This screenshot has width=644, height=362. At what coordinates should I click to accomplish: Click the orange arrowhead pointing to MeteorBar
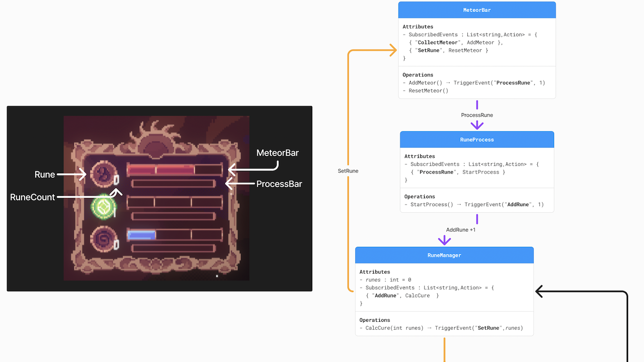[393, 50]
